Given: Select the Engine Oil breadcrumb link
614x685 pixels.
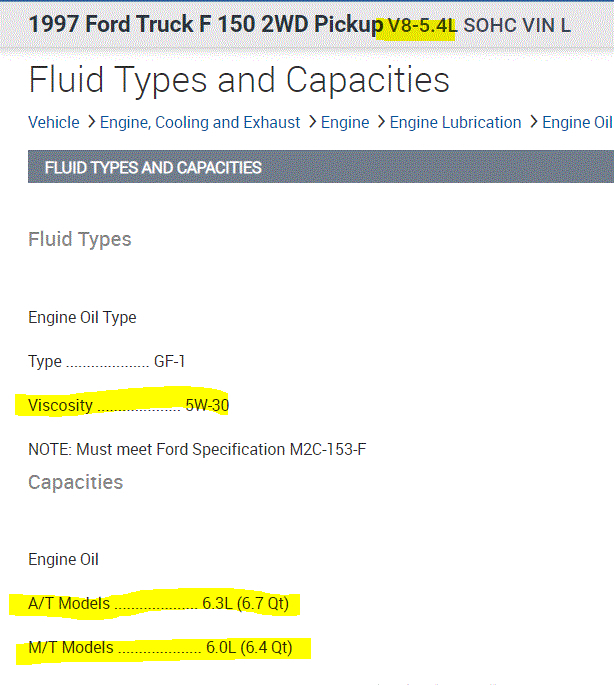Looking at the screenshot, I should (576, 123).
